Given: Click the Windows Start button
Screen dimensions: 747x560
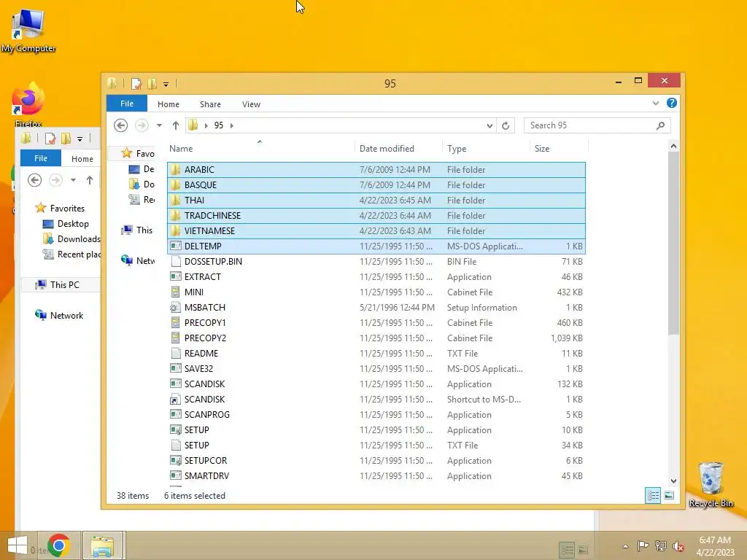Looking at the screenshot, I should point(18,545).
